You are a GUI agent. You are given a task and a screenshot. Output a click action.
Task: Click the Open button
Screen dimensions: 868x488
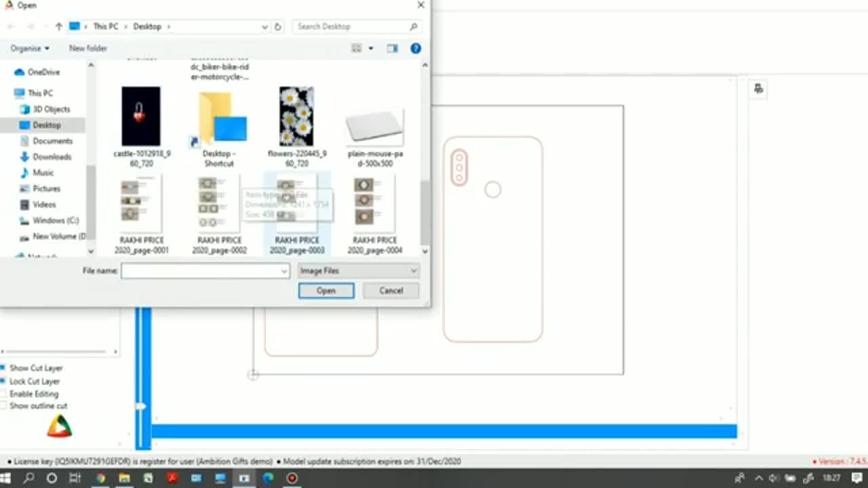[326, 291]
